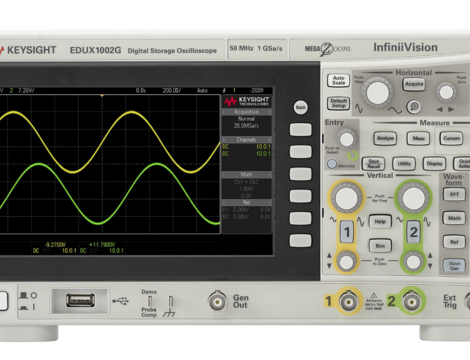The height and width of the screenshot is (360, 470).
Task: Click the '25.0MSa/s' sample rate readout
Action: [x=246, y=126]
